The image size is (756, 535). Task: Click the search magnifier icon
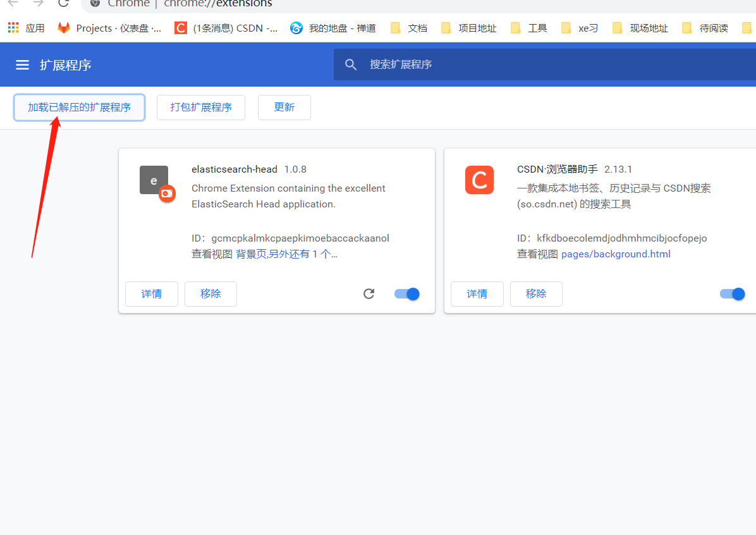[x=351, y=65]
